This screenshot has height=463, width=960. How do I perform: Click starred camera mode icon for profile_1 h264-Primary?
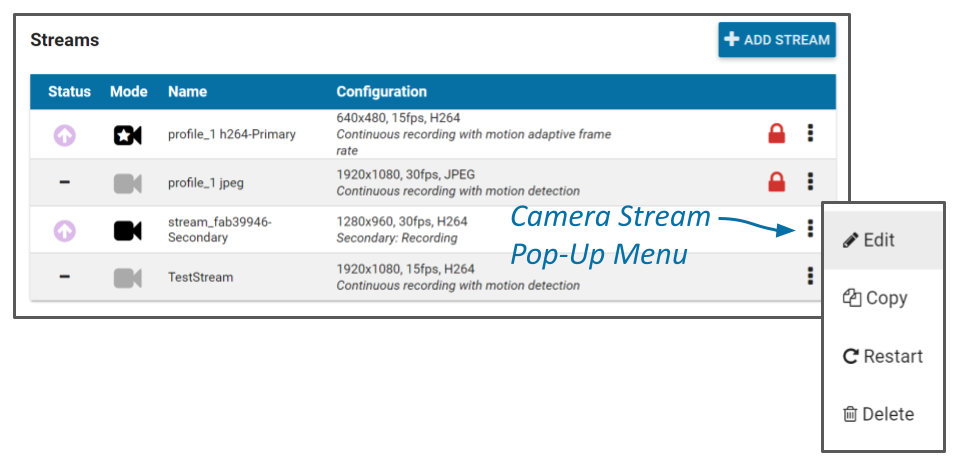coord(127,135)
